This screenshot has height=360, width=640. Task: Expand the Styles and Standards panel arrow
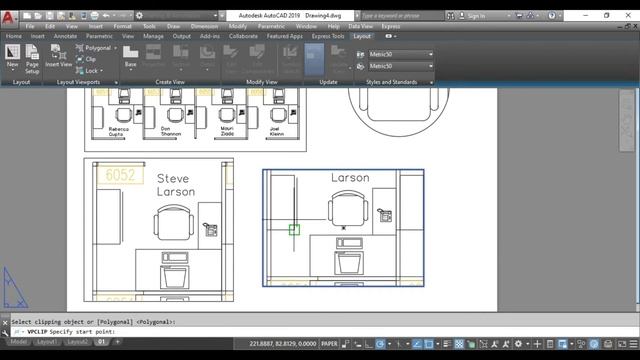coord(431,82)
